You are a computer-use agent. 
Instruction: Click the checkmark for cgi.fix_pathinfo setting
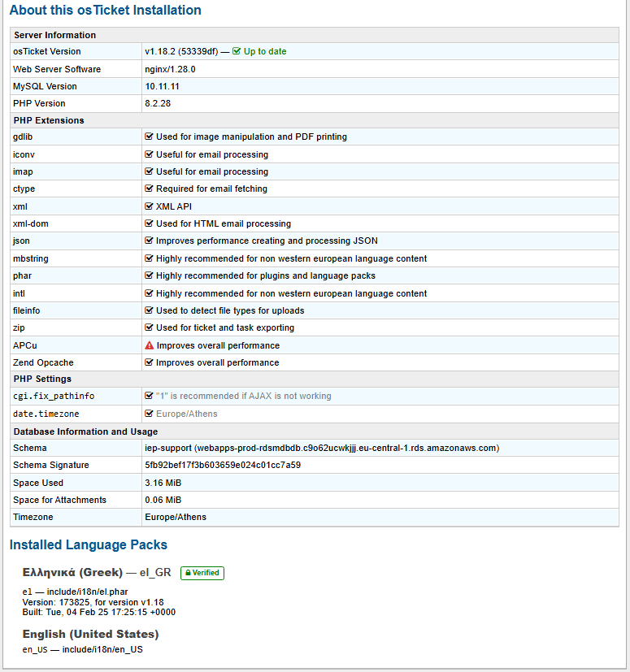click(x=149, y=396)
